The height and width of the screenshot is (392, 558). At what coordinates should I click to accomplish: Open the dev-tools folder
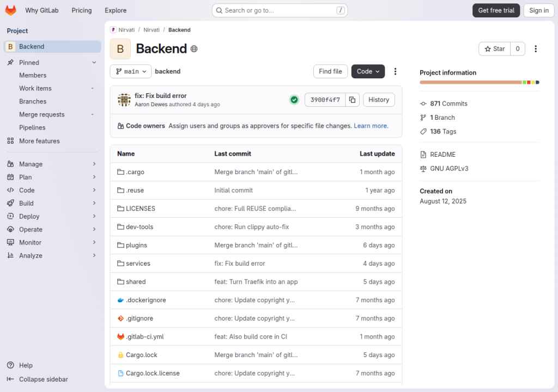(x=139, y=227)
